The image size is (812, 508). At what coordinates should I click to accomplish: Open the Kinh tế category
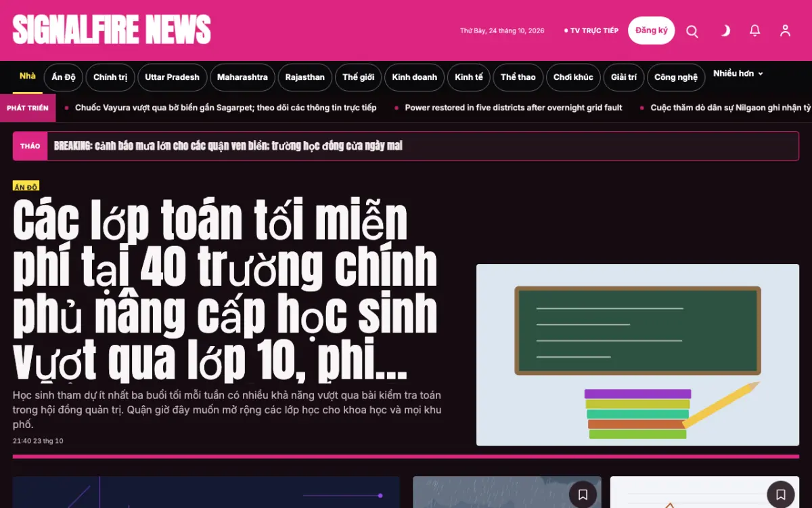pos(469,77)
